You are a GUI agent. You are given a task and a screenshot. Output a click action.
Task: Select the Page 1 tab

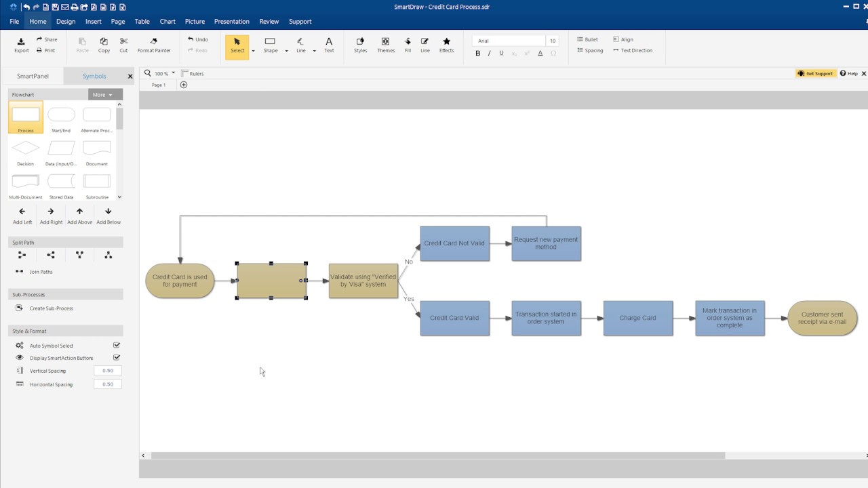coord(159,85)
